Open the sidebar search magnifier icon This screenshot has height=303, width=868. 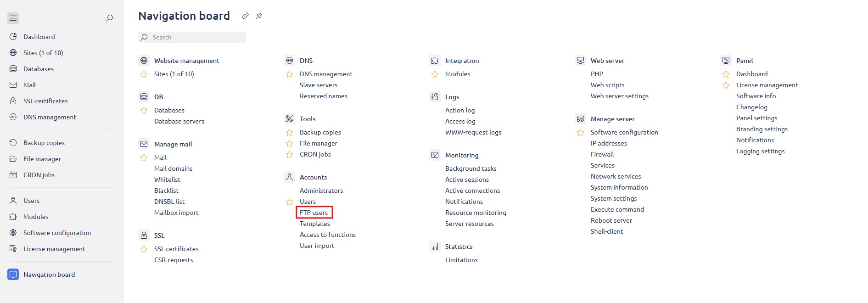tap(109, 18)
